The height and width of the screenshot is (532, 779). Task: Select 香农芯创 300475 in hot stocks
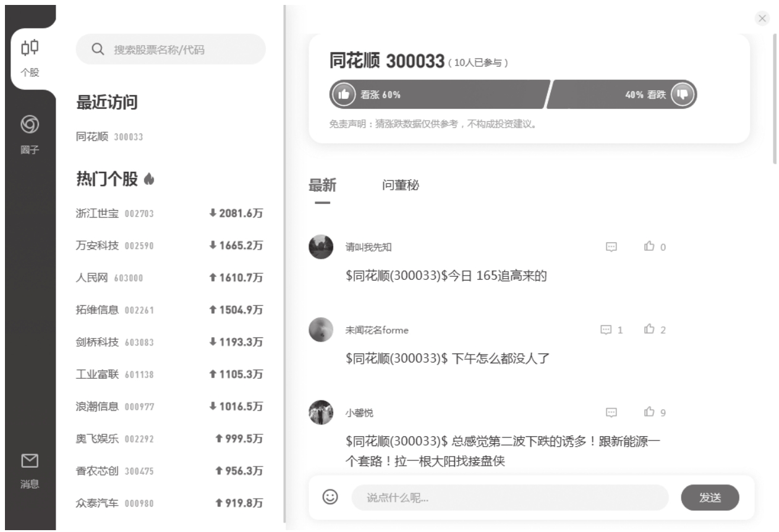[x=170, y=471]
